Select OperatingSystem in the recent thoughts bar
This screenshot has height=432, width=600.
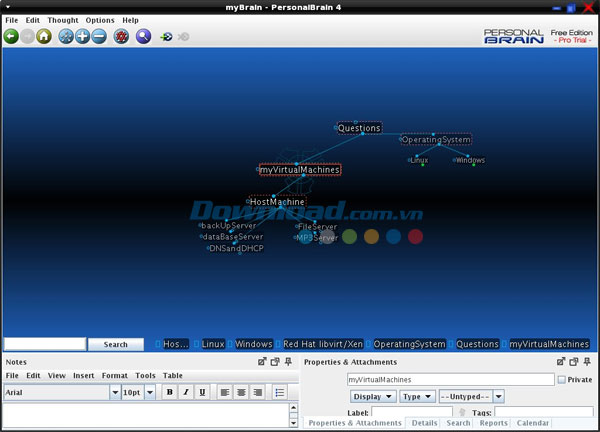click(409, 344)
